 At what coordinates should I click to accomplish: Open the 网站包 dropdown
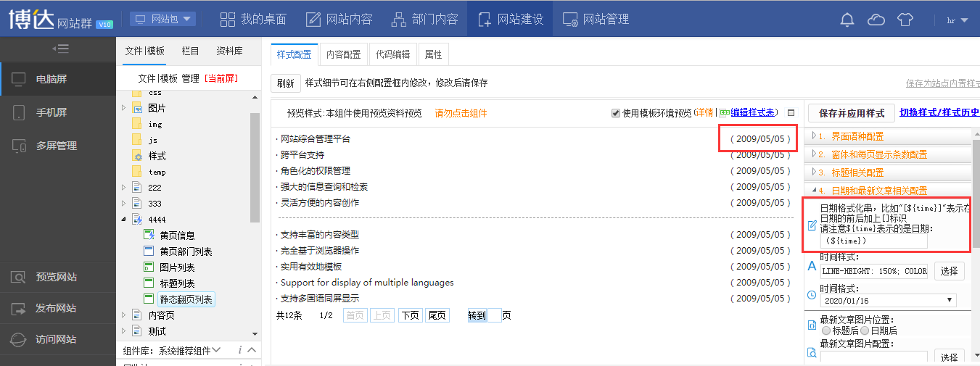point(162,19)
